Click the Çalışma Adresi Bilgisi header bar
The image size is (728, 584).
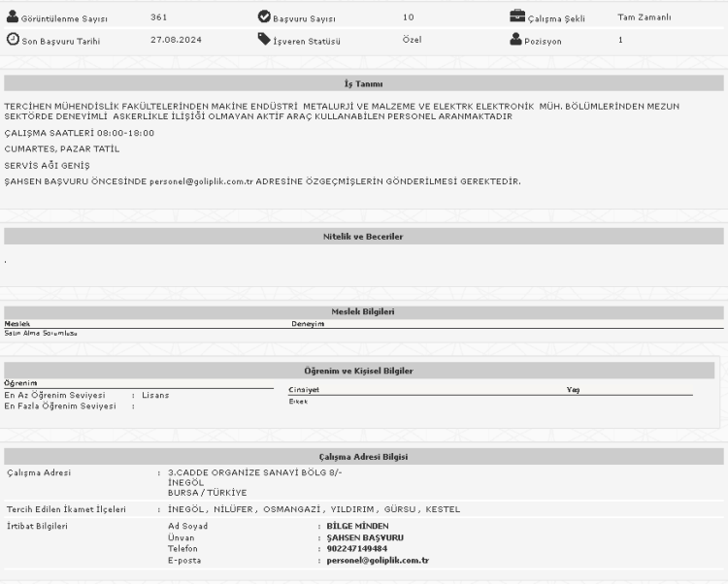(363, 457)
